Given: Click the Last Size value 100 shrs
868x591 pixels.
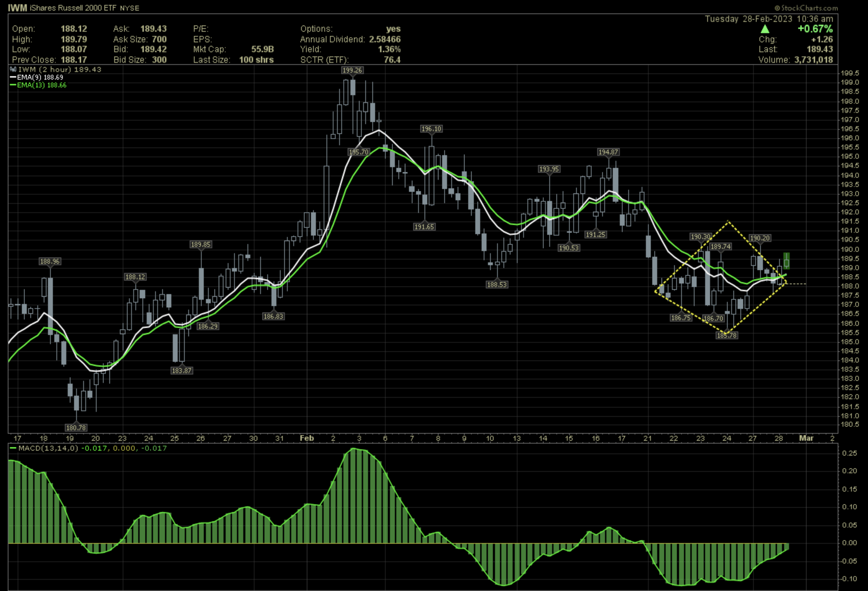Looking at the screenshot, I should pos(256,60).
